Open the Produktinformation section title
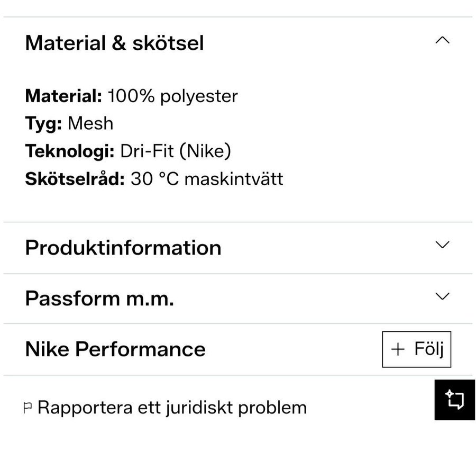The image size is (476, 451). point(123,248)
